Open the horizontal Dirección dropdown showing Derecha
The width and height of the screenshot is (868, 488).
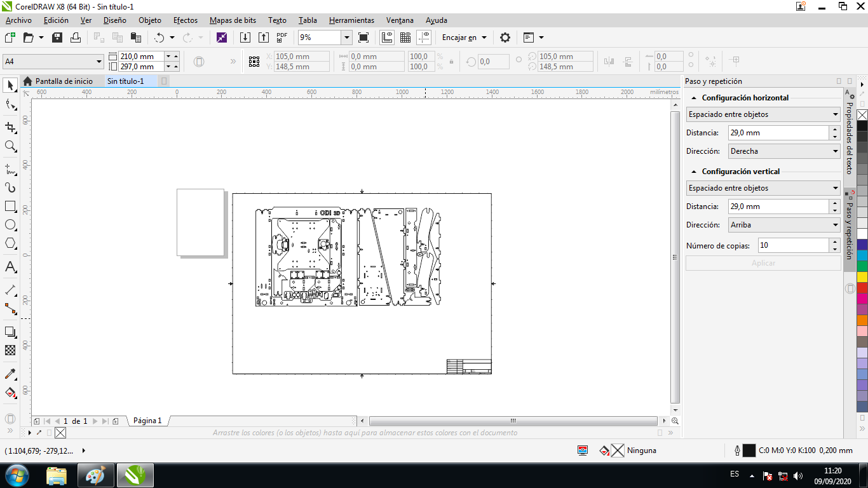[784, 151]
